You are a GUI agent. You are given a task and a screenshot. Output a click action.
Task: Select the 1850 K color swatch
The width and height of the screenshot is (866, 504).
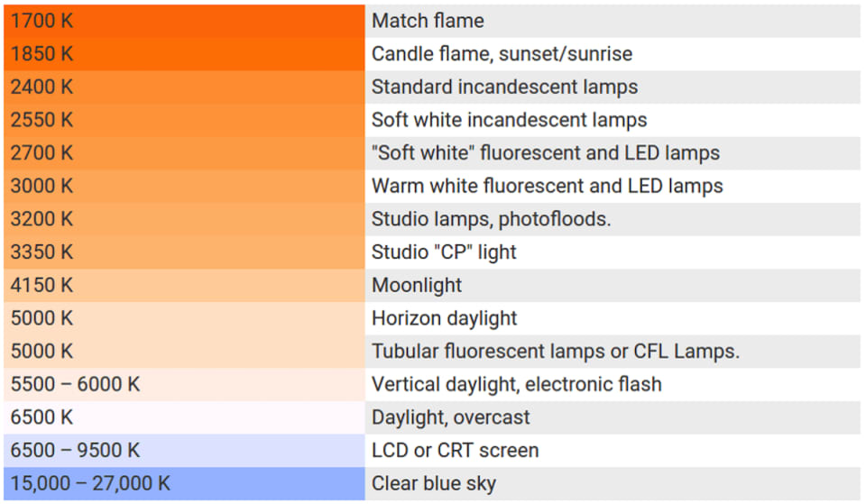pyautogui.click(x=184, y=54)
